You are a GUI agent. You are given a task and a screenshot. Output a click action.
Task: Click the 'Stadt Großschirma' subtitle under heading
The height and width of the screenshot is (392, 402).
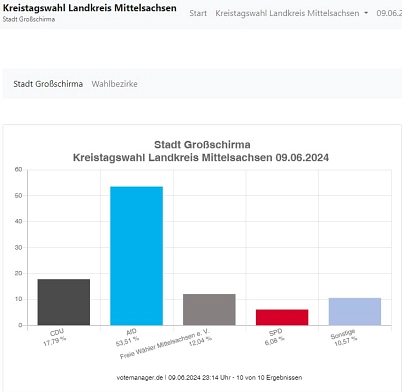[29, 19]
